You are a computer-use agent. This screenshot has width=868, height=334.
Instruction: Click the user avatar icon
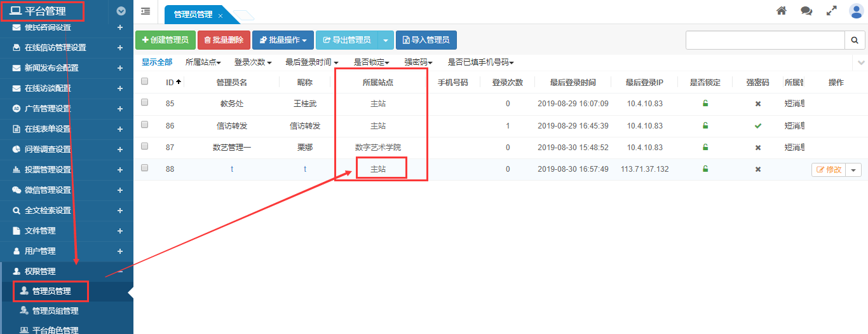click(x=856, y=11)
